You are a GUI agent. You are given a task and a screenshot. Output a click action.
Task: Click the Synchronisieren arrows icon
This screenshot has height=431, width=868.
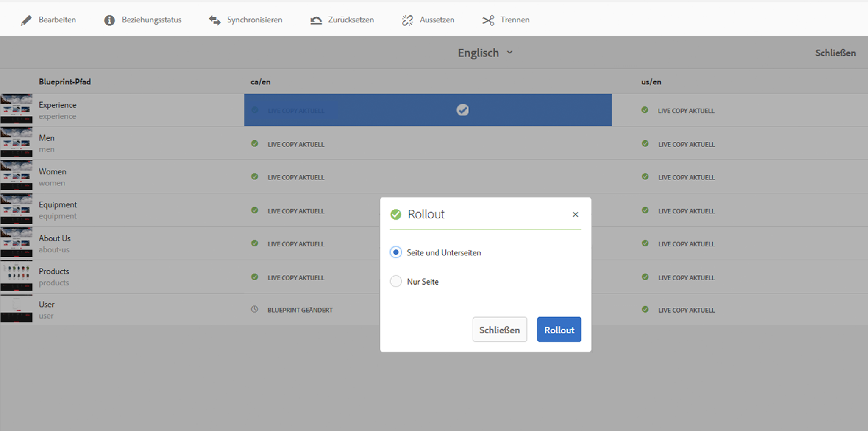pyautogui.click(x=214, y=20)
